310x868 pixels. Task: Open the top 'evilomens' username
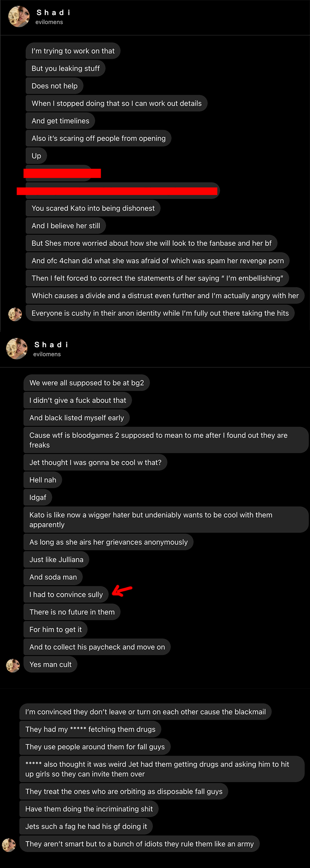point(49,22)
